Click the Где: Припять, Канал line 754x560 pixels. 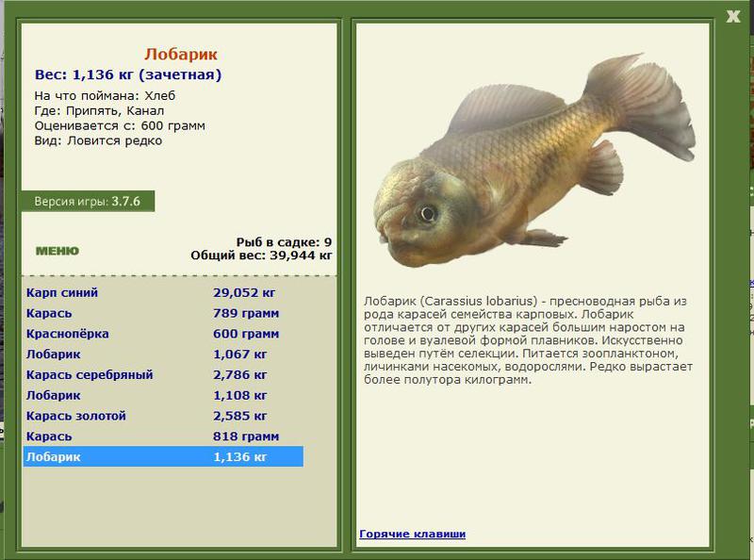tap(99, 110)
